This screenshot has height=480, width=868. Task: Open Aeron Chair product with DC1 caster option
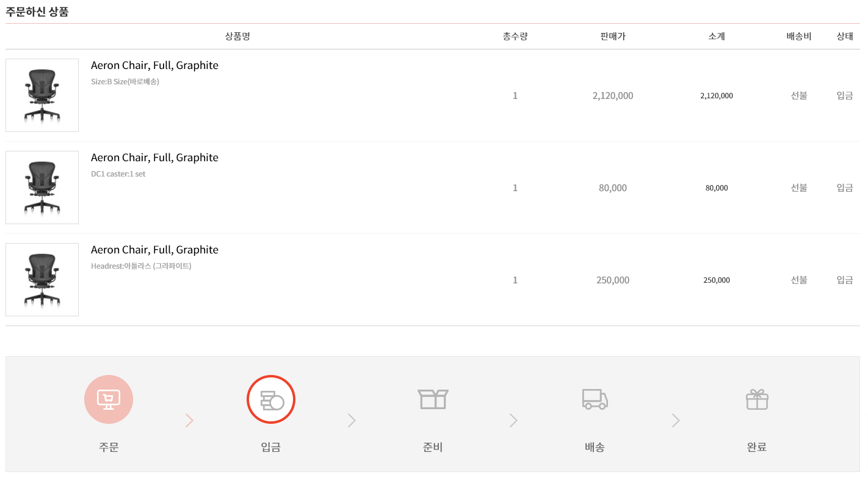coord(154,158)
